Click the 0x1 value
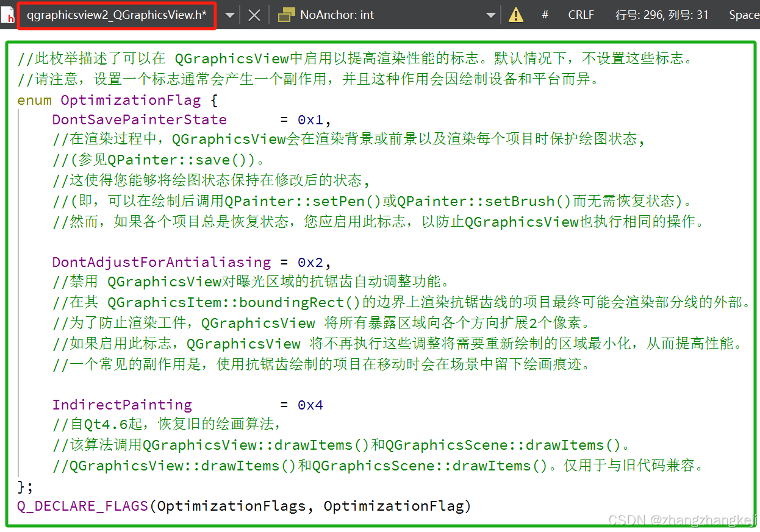The height and width of the screenshot is (532, 760). (x=310, y=119)
